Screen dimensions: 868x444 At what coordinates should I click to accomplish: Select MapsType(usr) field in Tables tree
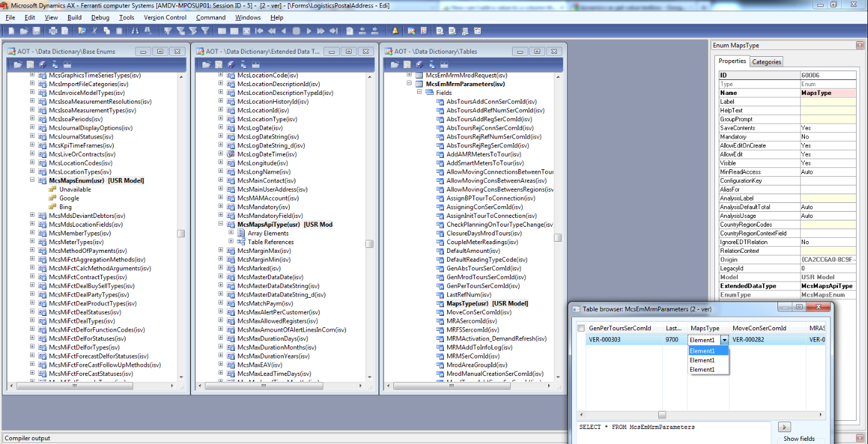pos(487,303)
